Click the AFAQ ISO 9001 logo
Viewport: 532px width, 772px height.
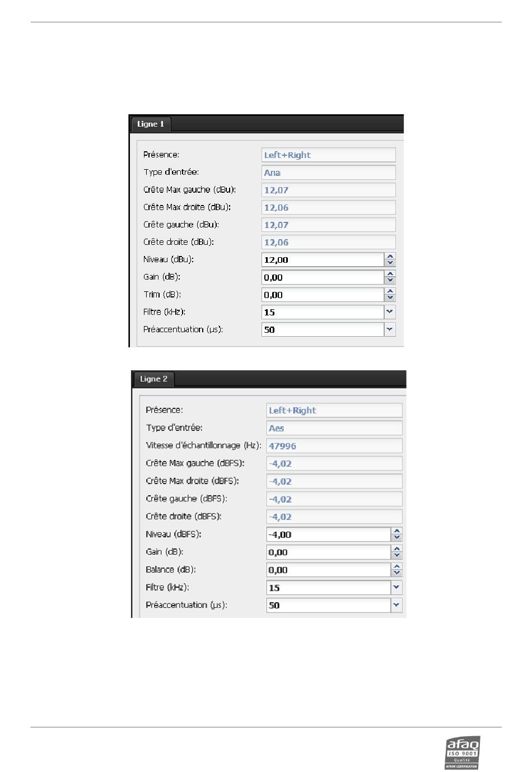click(463, 752)
